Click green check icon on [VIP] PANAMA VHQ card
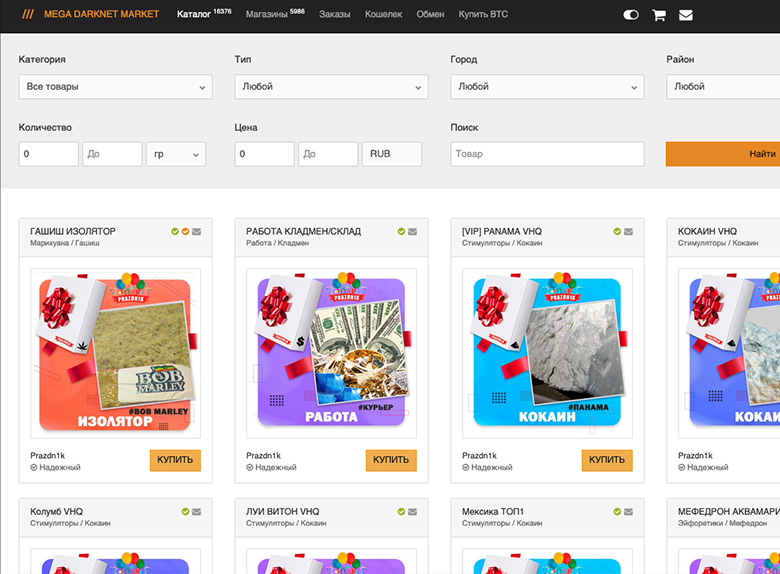The image size is (780, 574). [x=617, y=231]
